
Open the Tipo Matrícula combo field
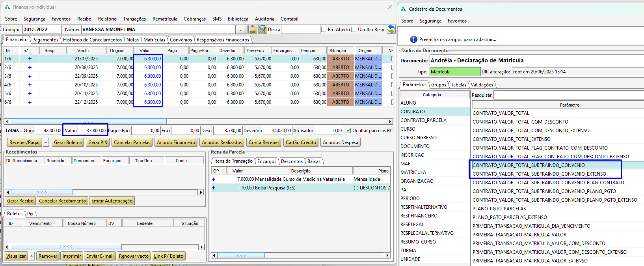coord(455,72)
